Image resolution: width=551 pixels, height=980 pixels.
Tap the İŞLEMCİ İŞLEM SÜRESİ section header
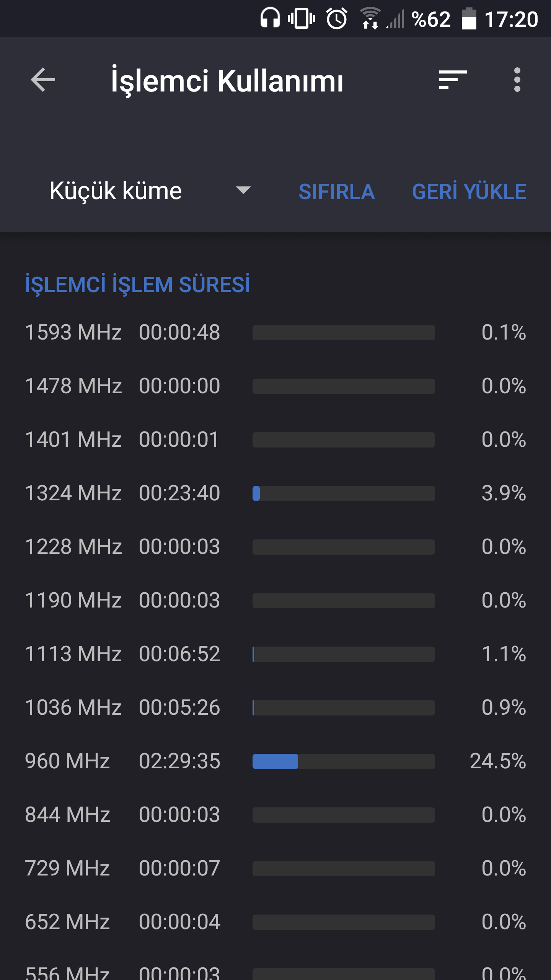pos(137,284)
